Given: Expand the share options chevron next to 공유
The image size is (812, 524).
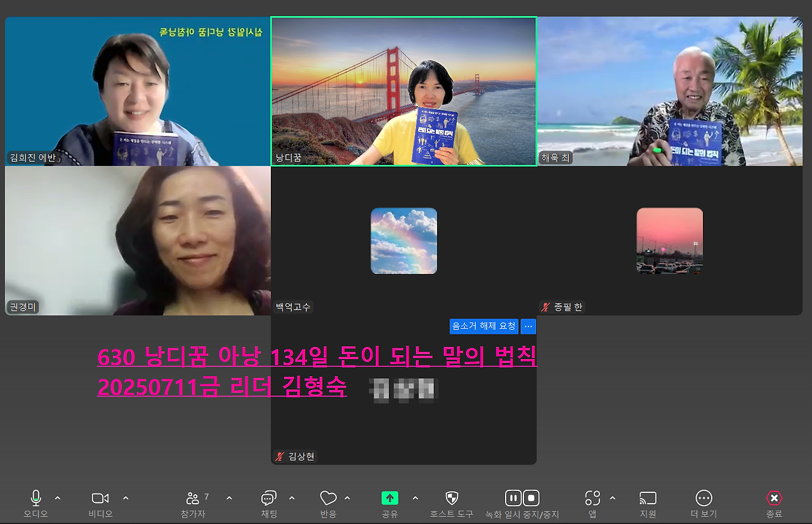Looking at the screenshot, I should click(416, 497).
